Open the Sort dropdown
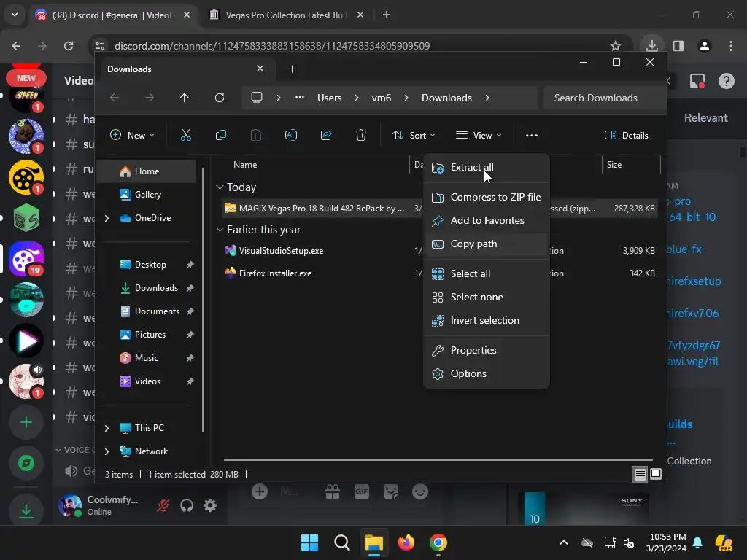 point(413,135)
